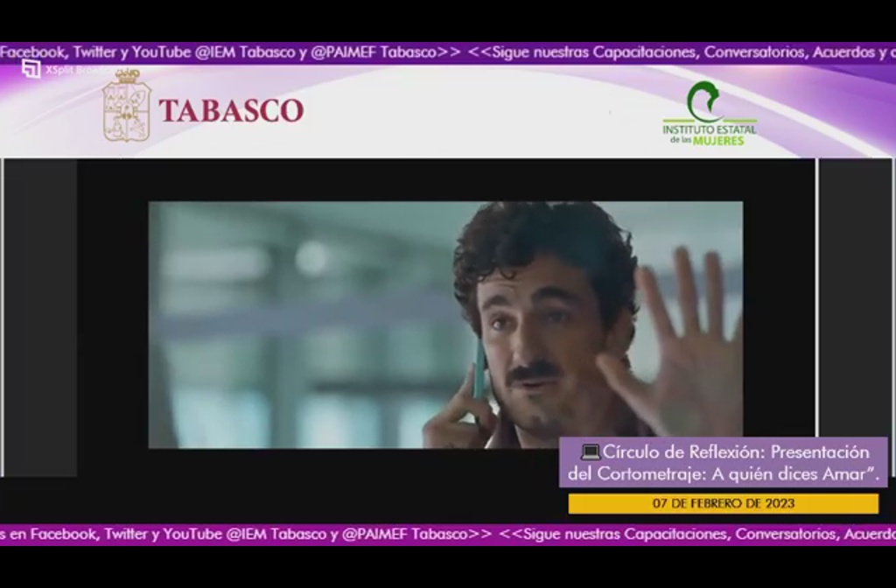The width and height of the screenshot is (896, 588).
Task: Expand the bottom announcements banner
Action: coord(448,532)
